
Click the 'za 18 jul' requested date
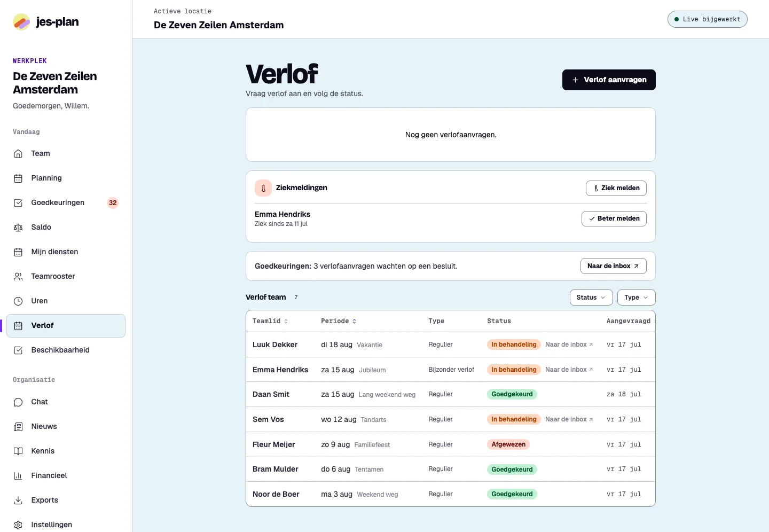click(624, 394)
